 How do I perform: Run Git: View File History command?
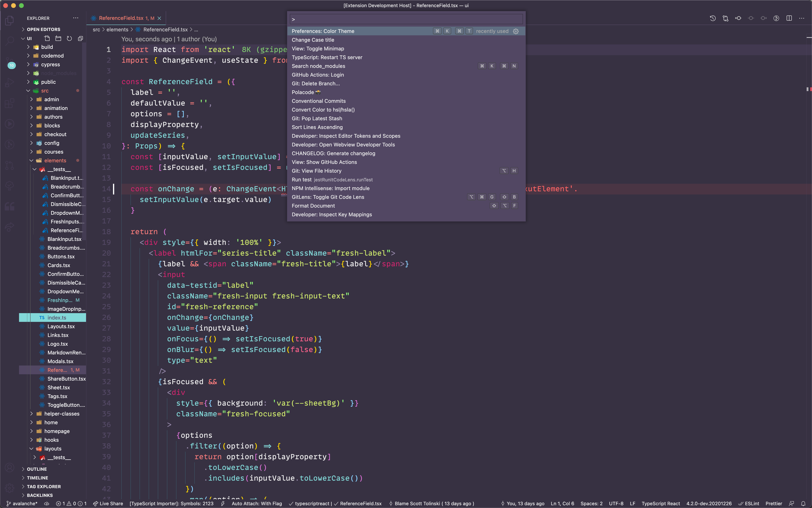tap(406, 171)
